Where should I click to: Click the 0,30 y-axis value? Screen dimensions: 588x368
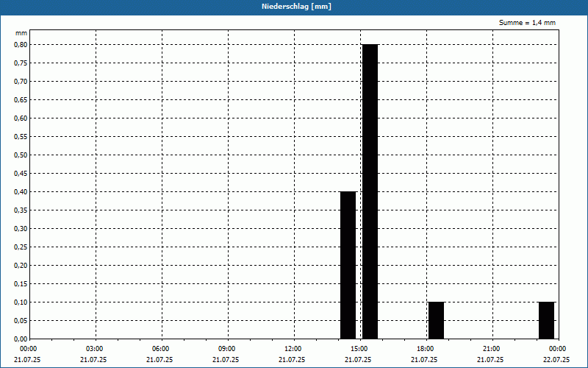pyautogui.click(x=21, y=229)
